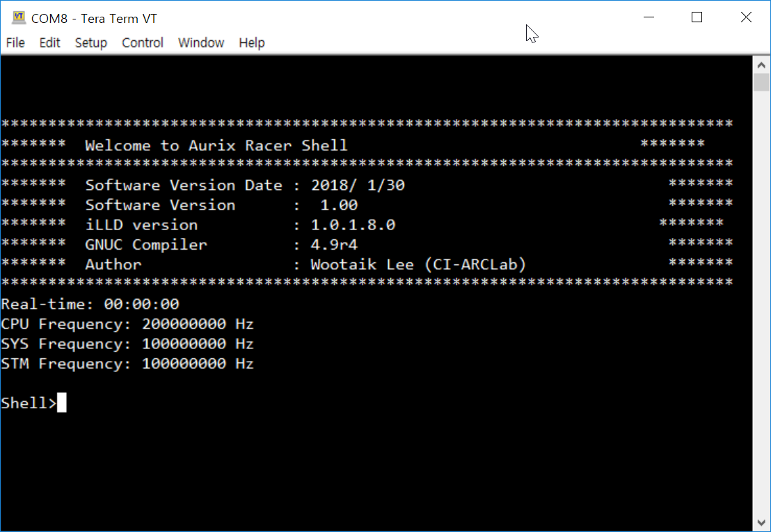Click the Tera Term VT title bar icon
This screenshot has width=771, height=532.
click(19, 17)
